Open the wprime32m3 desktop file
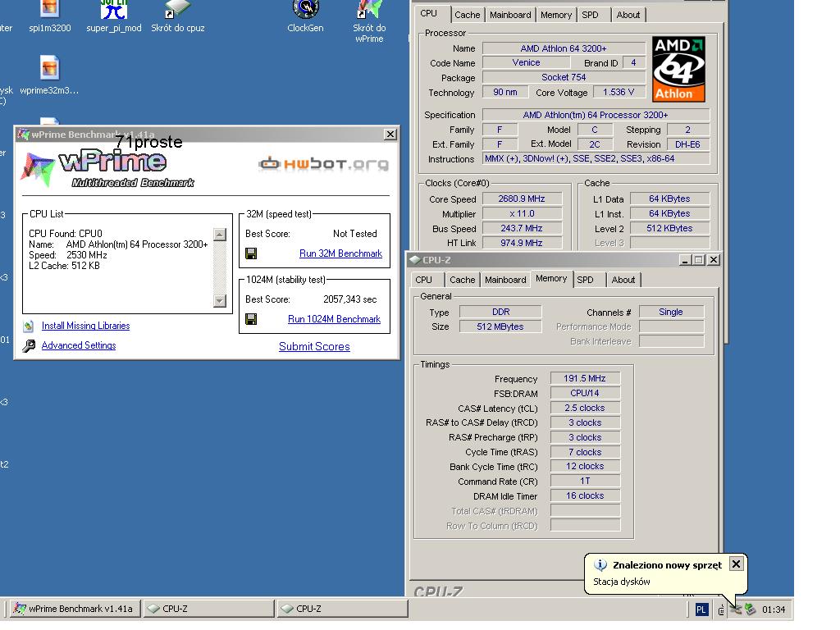This screenshot has width=840, height=630. (49, 75)
